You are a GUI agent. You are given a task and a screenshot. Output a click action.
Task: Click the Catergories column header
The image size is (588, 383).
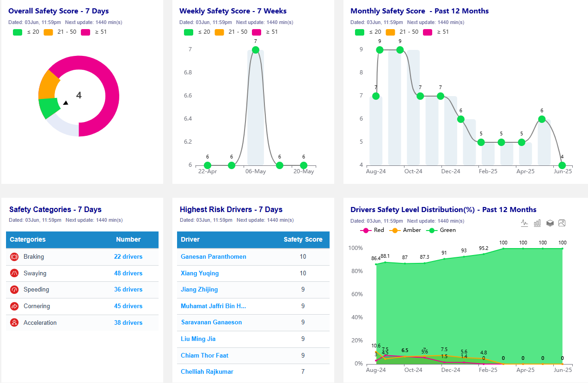28,240
